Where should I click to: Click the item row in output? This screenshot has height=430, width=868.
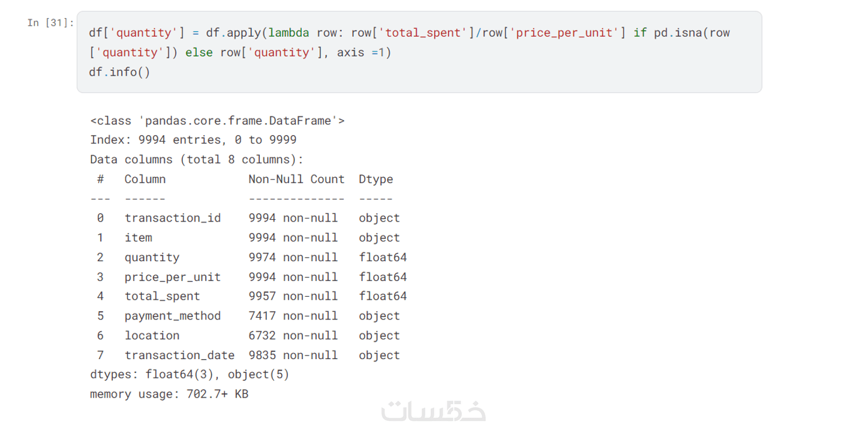[139, 238]
